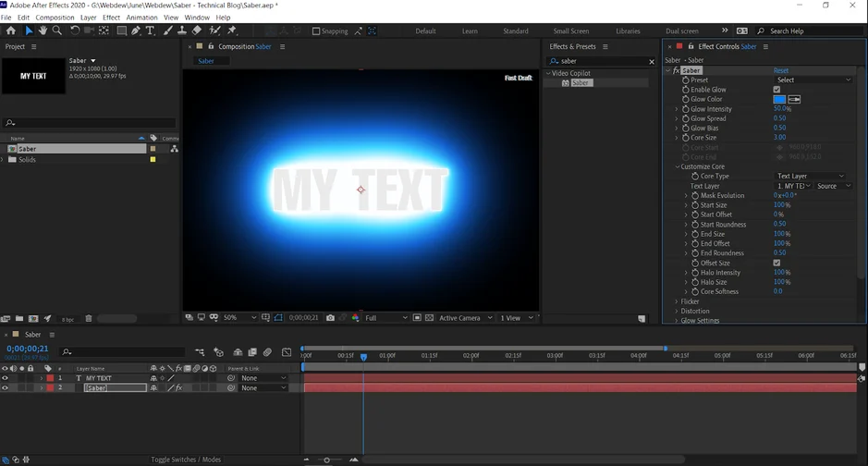Toggle the Offset Size checkbox
The image size is (868, 466).
(x=776, y=263)
